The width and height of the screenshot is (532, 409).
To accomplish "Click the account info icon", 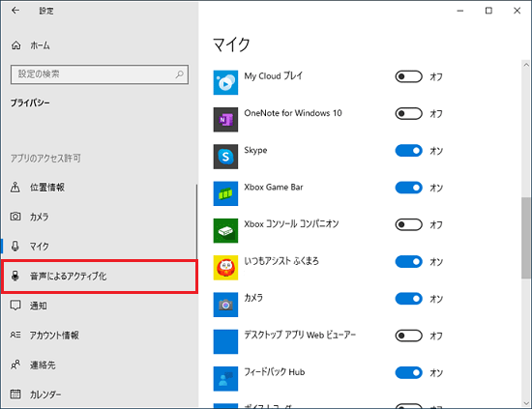I will 15,336.
